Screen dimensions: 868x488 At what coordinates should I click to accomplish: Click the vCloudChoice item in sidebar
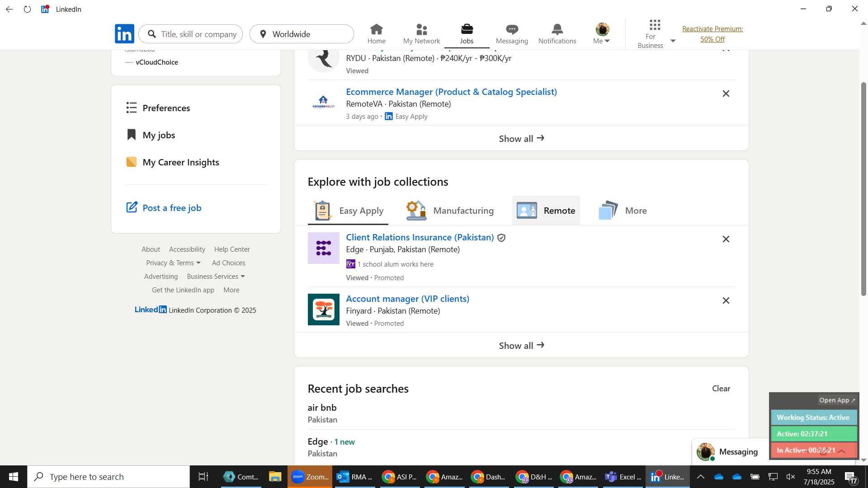pos(156,62)
